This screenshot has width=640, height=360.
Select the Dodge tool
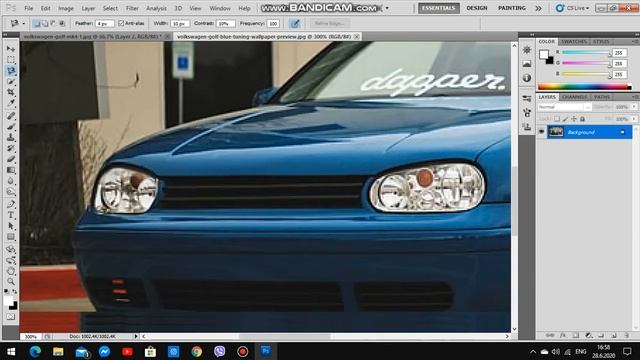point(11,193)
